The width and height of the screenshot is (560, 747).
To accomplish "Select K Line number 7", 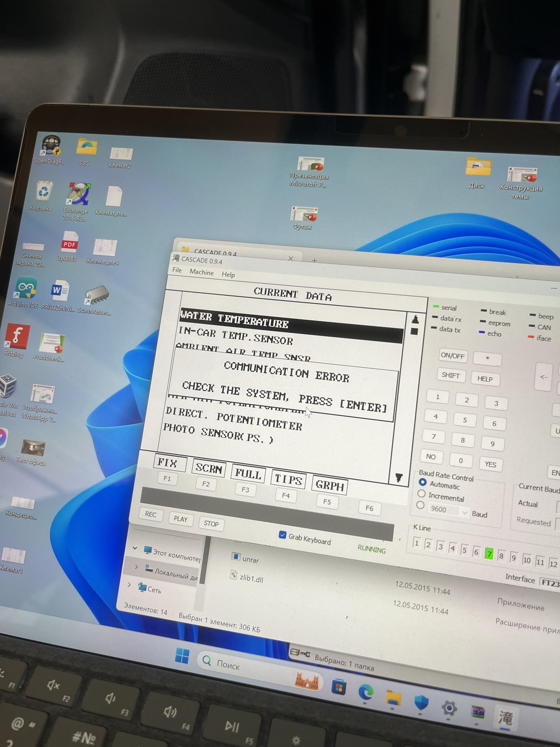I will click(x=489, y=553).
